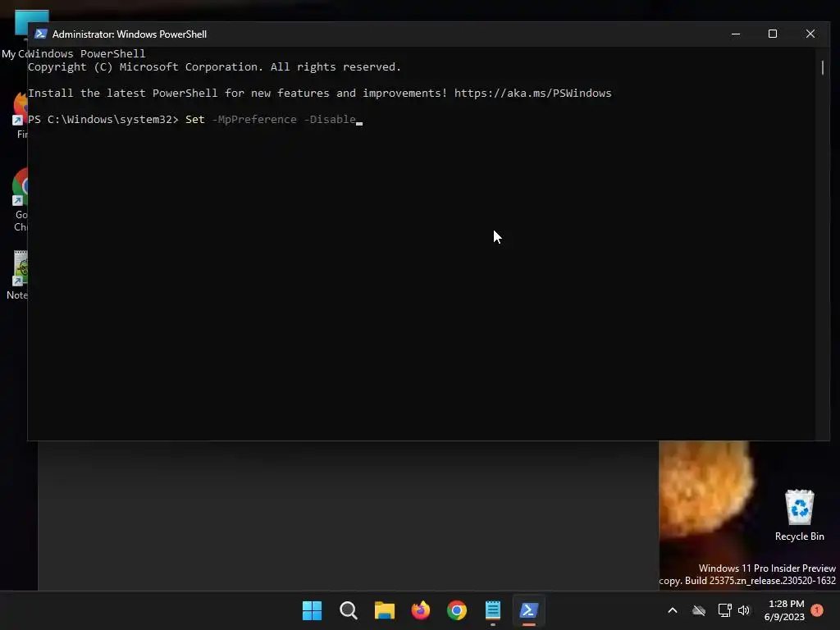Switch to Notepad in the taskbar
Viewport: 840px width, 630px height.
(x=493, y=610)
